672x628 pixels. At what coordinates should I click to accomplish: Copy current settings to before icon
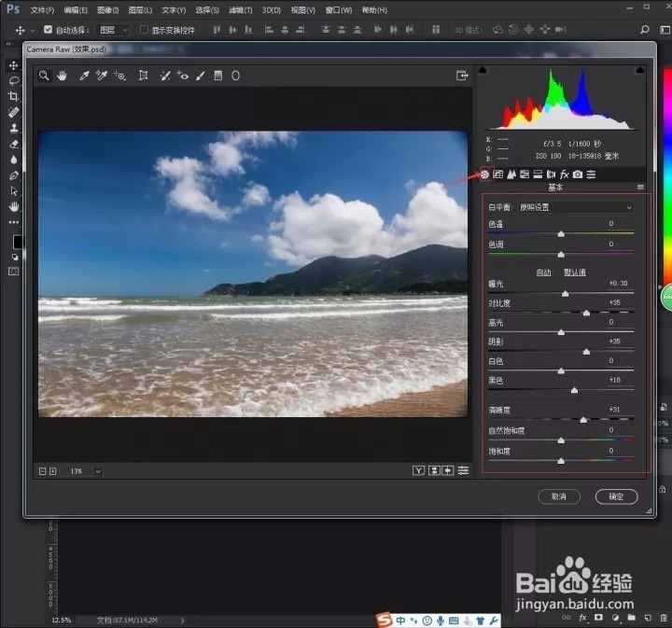tap(448, 471)
